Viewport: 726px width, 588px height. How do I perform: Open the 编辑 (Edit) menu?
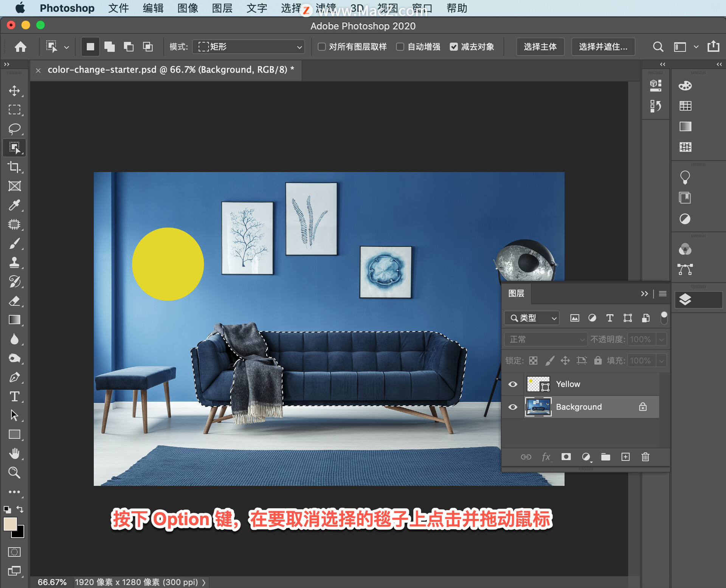click(153, 8)
